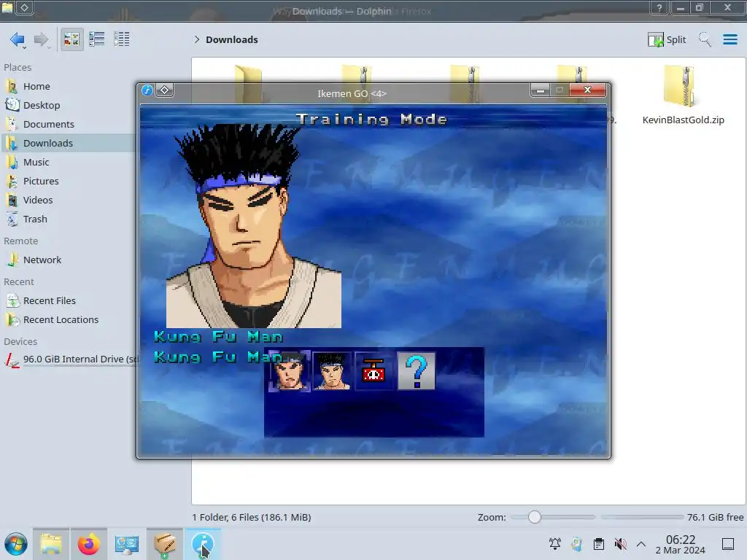
Task: Switch to Ikemen GO taskbar entry
Action: tap(203, 544)
